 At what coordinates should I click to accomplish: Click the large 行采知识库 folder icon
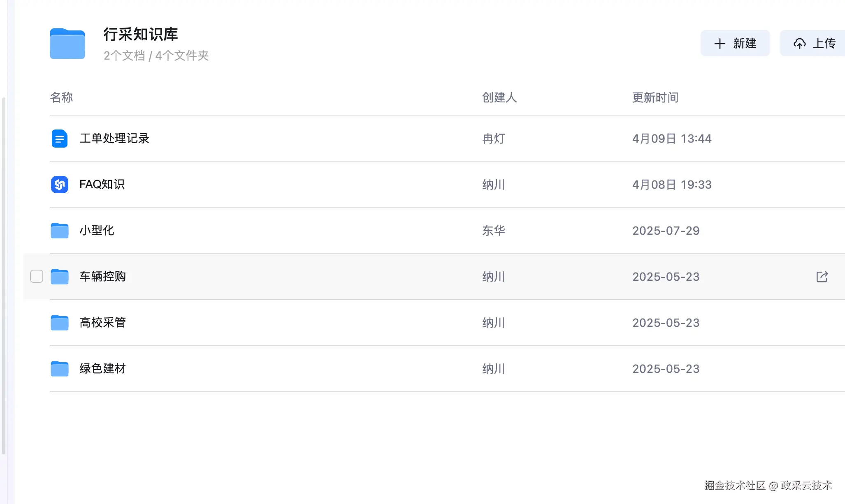67,44
